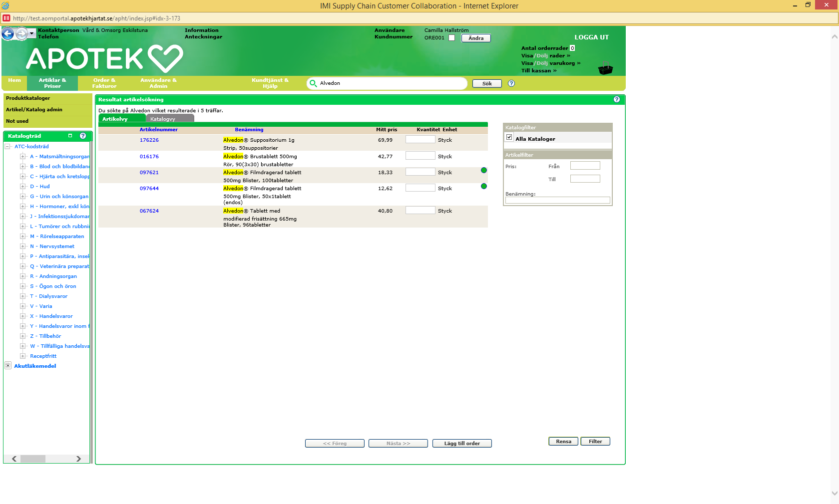Collapse the ATC-kodsträd root node

[x=7, y=146]
